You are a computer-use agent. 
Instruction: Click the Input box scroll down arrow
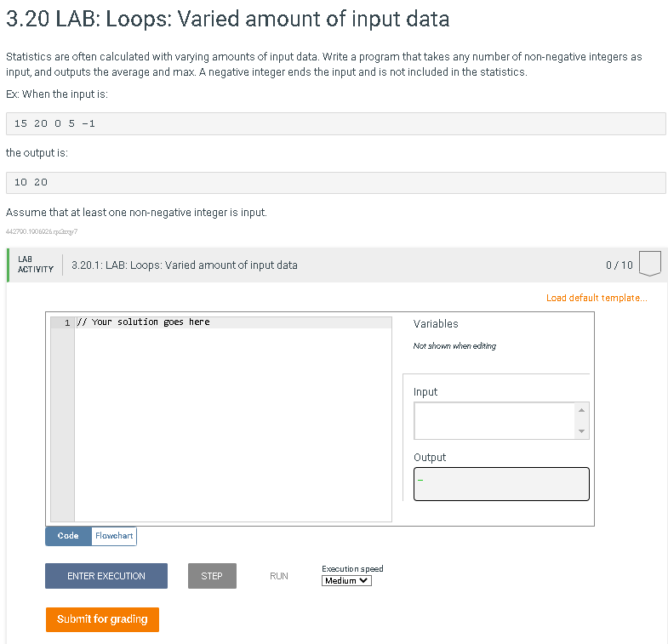581,431
